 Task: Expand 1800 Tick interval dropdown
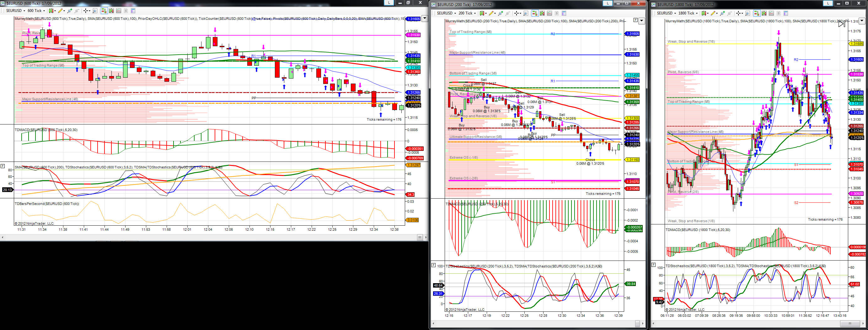click(x=688, y=13)
